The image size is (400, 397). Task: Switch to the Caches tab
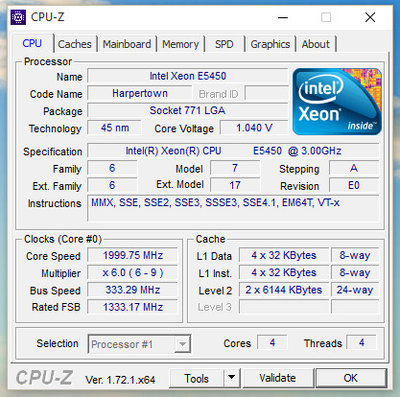pyautogui.click(x=75, y=44)
